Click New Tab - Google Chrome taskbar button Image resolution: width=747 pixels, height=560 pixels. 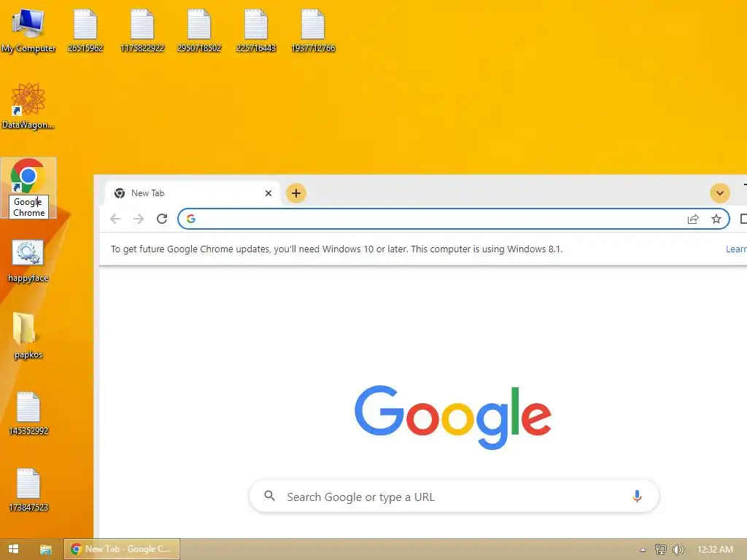tap(122, 549)
